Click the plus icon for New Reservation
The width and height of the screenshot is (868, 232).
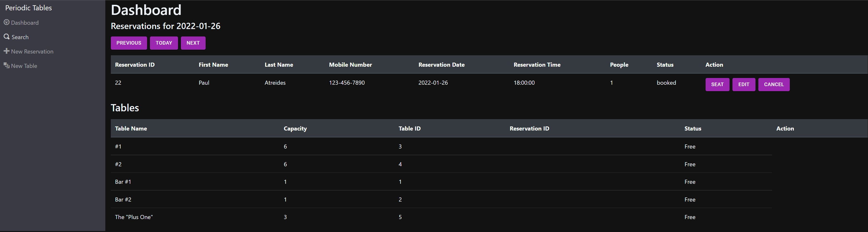coord(6,51)
